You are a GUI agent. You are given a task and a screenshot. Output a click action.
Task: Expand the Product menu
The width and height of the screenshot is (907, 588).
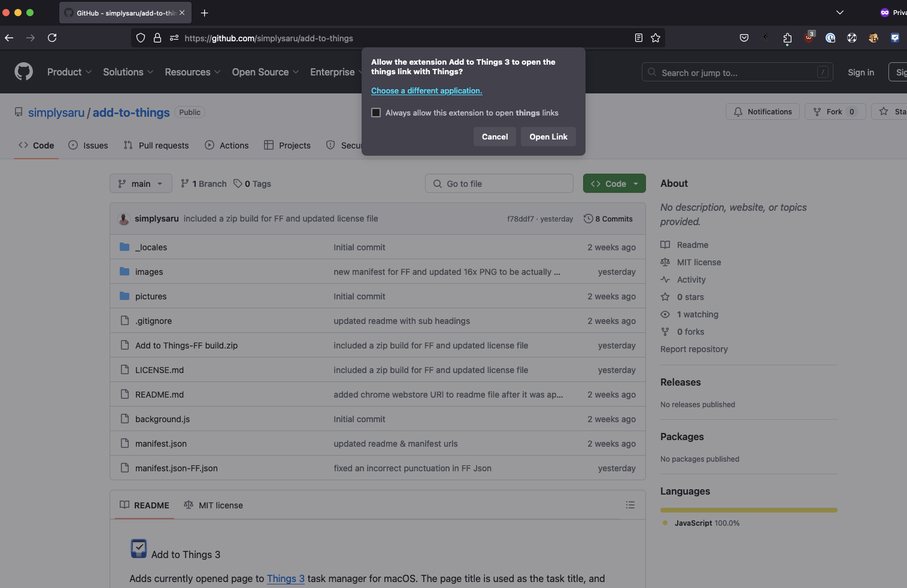point(69,72)
